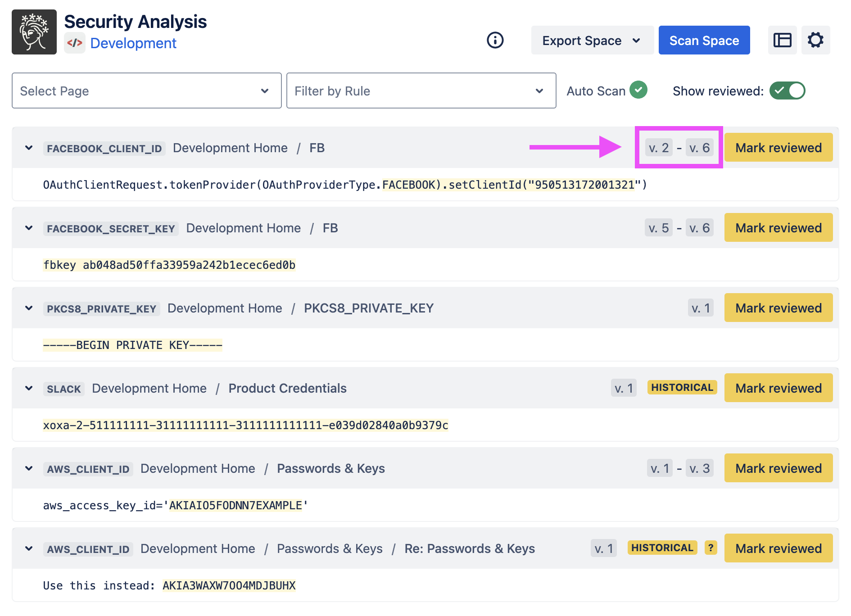
Task: Collapse the PKCS8_PRIVATE_KEY finding row
Action: point(29,308)
